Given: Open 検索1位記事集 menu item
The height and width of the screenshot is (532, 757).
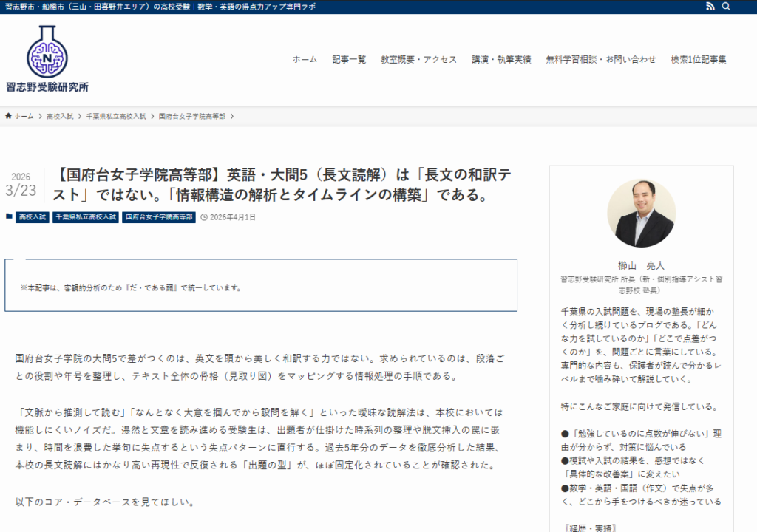Looking at the screenshot, I should click(x=699, y=60).
